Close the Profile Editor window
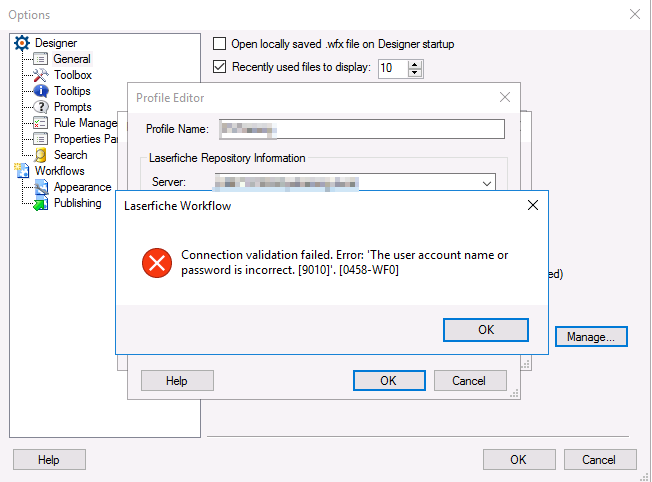The image size is (652, 482). [505, 97]
